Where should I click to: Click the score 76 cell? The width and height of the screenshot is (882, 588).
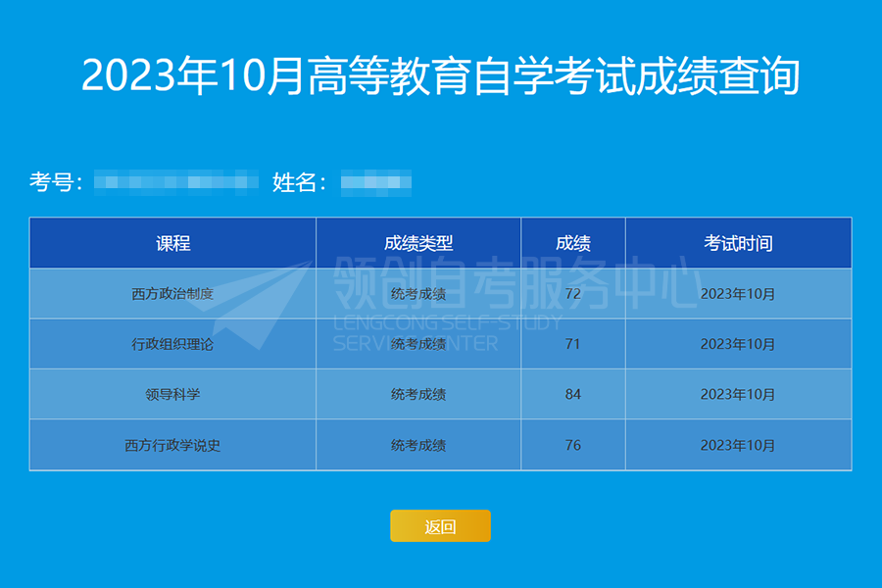tap(573, 445)
